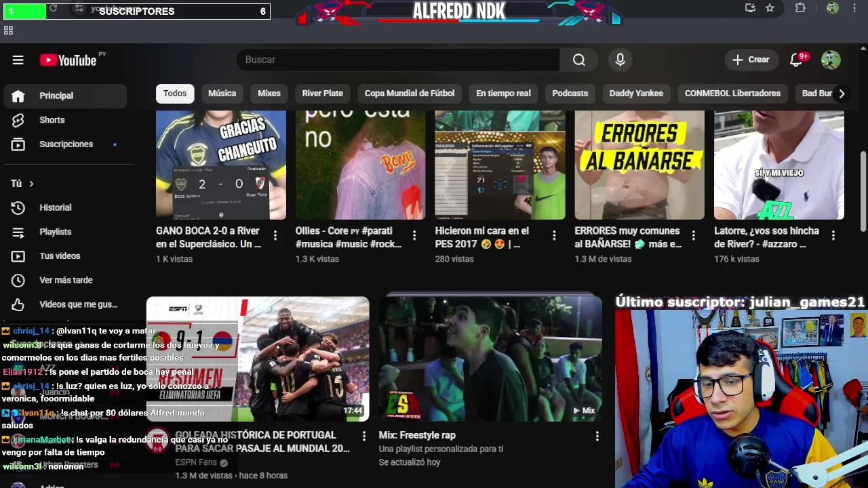Open browser extensions puzzle icon

point(800,8)
